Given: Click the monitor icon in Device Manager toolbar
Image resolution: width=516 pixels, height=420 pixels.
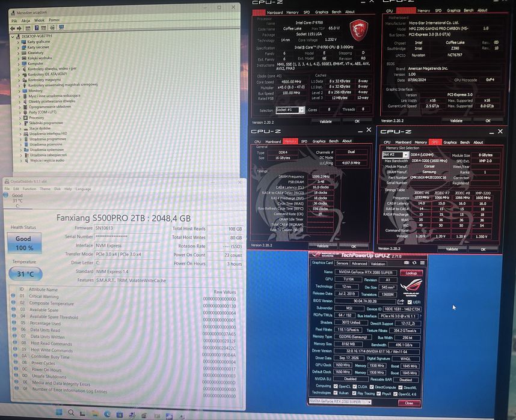Looking at the screenshot, I should tap(61, 27).
